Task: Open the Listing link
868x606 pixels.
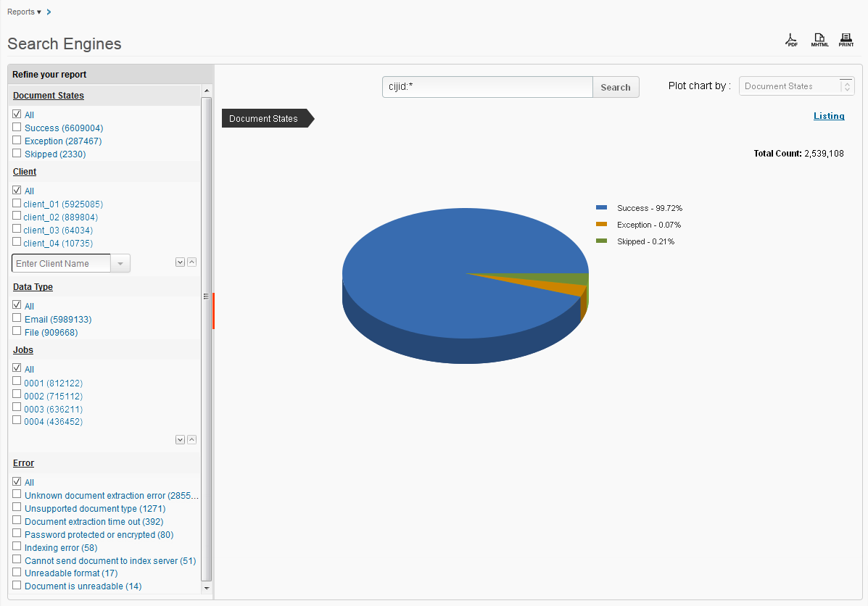Action: pyautogui.click(x=828, y=116)
